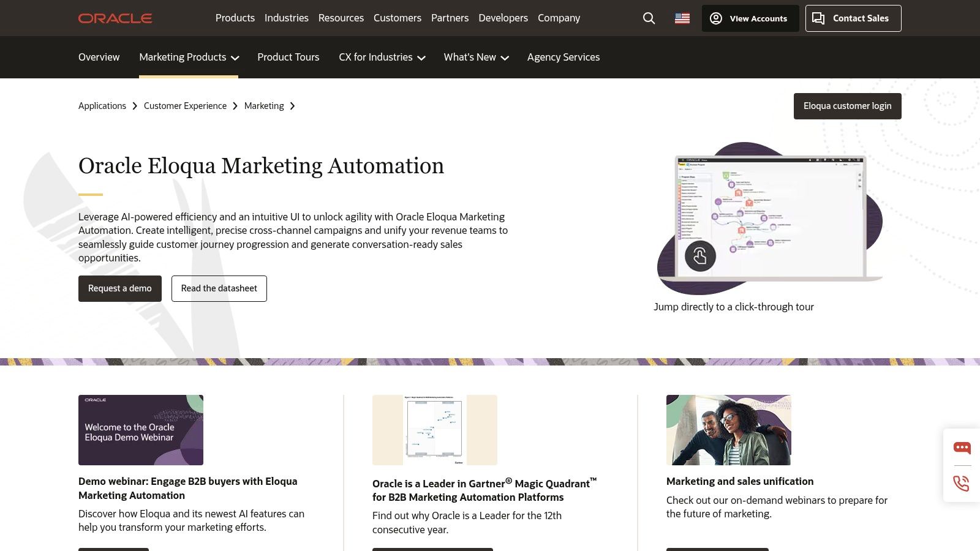Click the Read the datasheet button
Screen dimensions: 980x551
[219, 288]
